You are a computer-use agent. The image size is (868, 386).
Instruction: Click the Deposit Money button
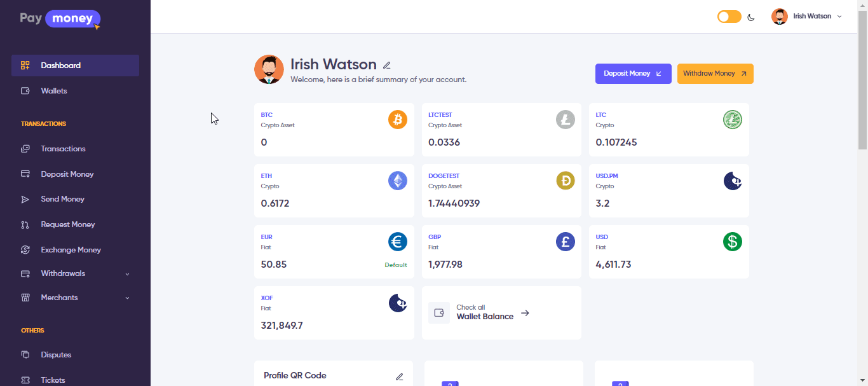click(x=633, y=74)
